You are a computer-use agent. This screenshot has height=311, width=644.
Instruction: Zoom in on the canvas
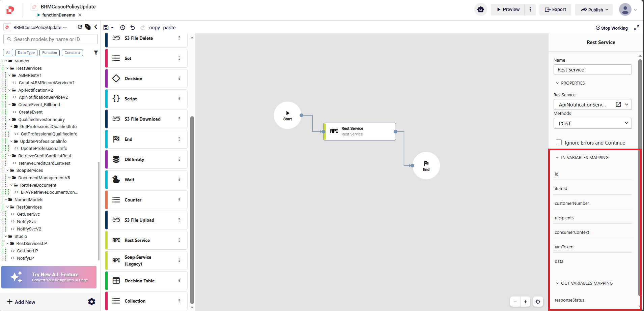525,302
